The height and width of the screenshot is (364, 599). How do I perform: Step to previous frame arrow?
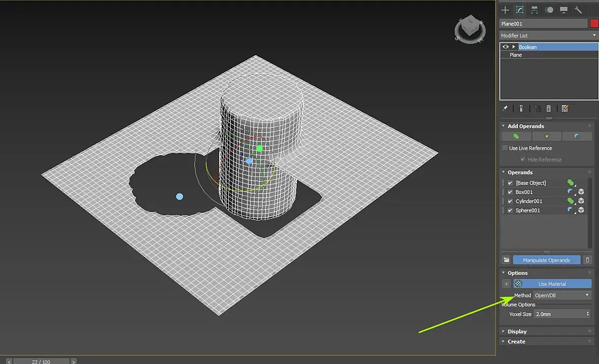[9, 361]
